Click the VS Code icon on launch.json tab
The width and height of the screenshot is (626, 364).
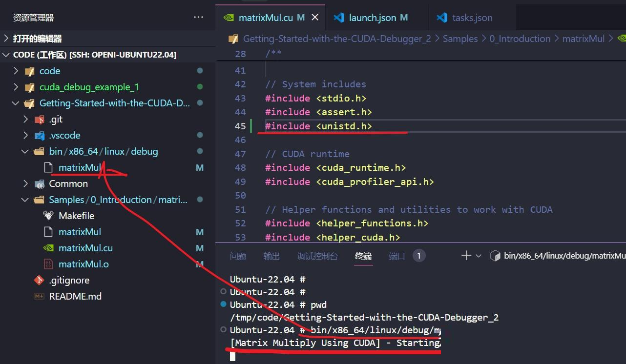pos(339,18)
